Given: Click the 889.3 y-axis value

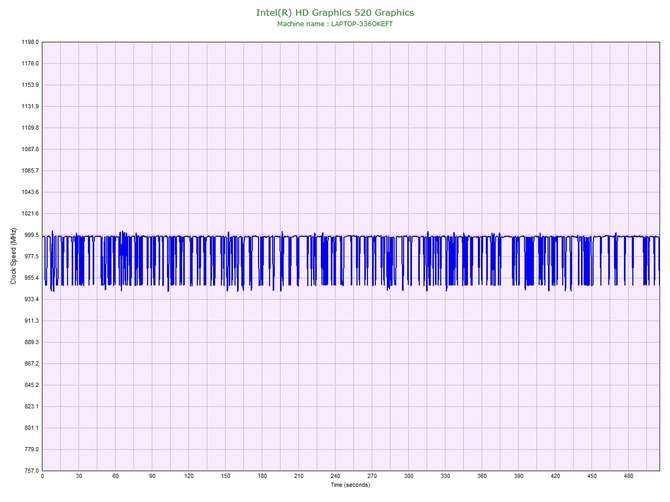Looking at the screenshot, I should 31,342.
